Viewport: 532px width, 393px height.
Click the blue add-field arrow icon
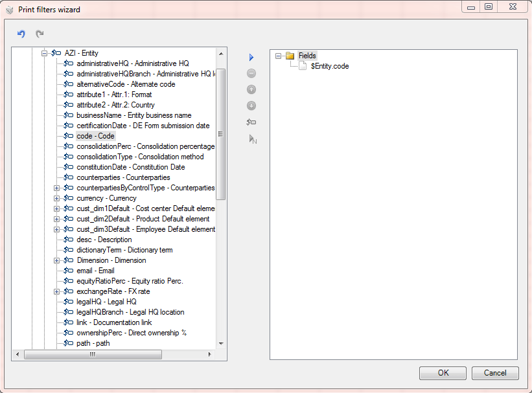point(251,58)
